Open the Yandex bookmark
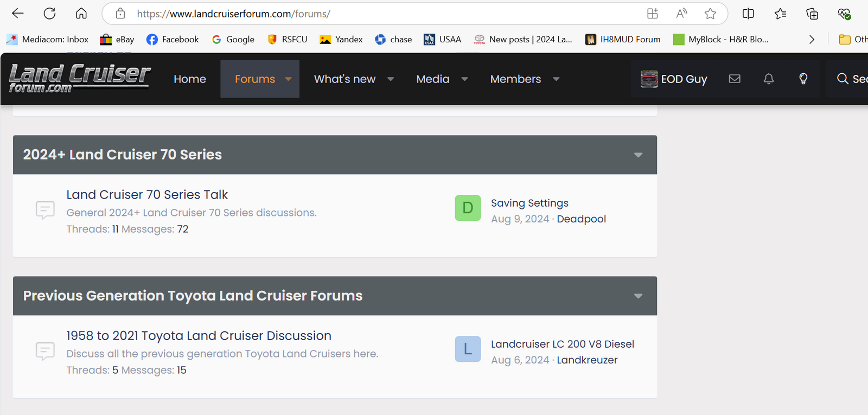The image size is (868, 415). pos(341,39)
